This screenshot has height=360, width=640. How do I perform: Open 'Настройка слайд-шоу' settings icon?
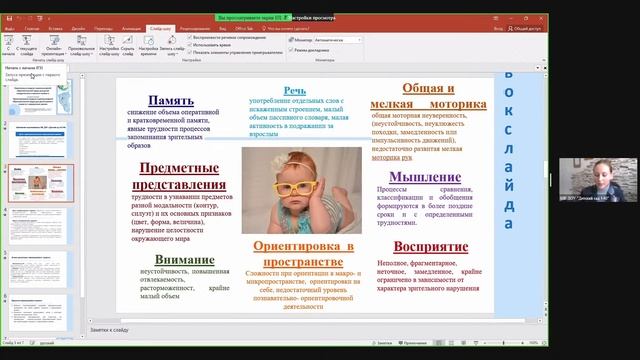pos(109,45)
